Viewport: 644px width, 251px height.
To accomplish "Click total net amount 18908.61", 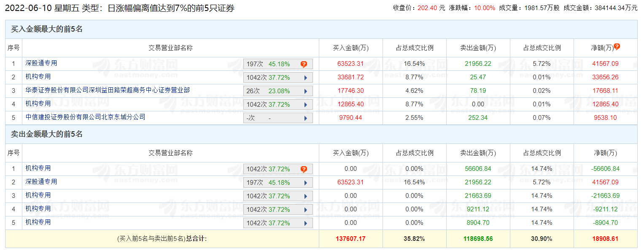I will [606, 239].
